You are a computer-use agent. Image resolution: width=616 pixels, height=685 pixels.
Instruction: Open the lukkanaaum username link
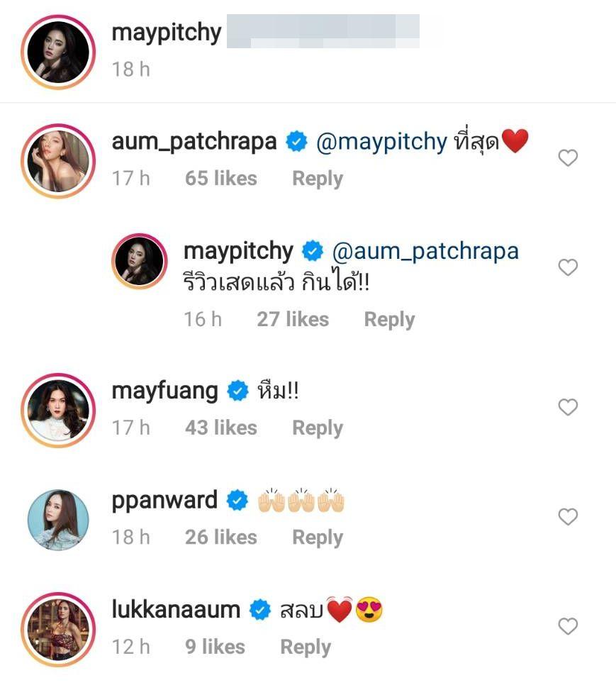[x=176, y=609]
